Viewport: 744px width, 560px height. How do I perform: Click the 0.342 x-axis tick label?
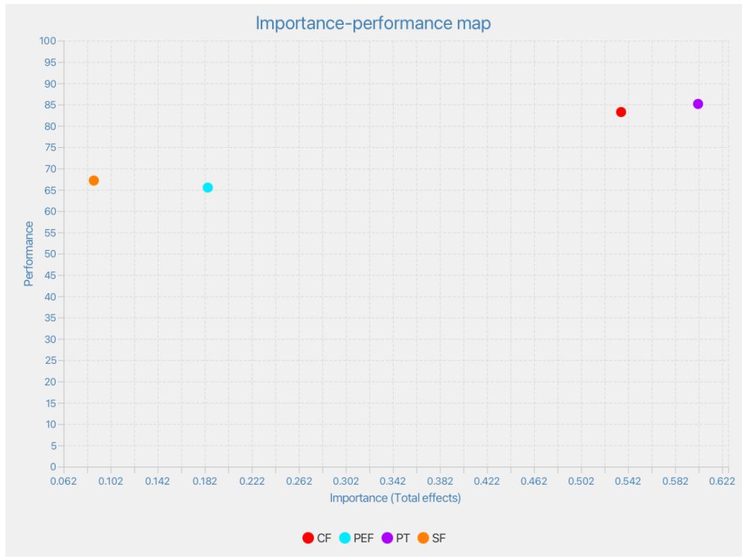point(392,481)
